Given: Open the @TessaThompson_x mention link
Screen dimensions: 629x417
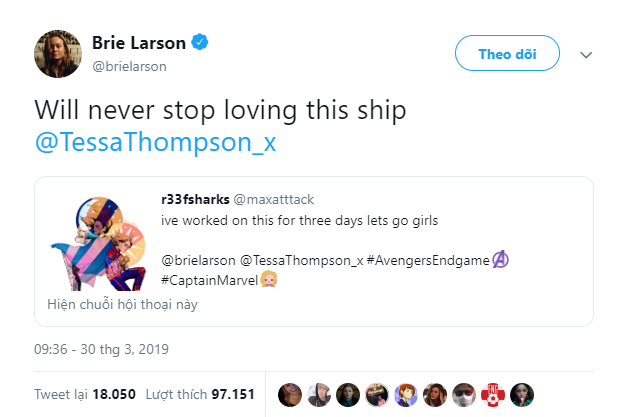Looking at the screenshot, I should tap(155, 142).
